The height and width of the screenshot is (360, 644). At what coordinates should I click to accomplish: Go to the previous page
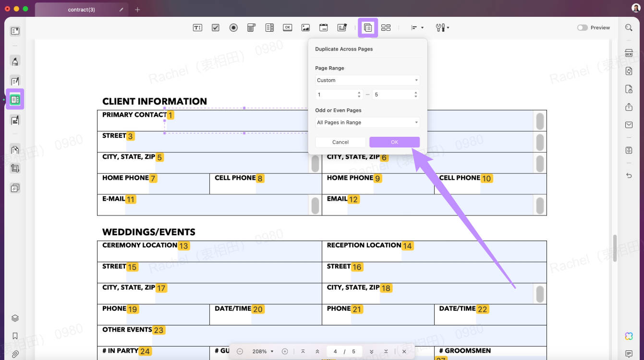pos(317,351)
